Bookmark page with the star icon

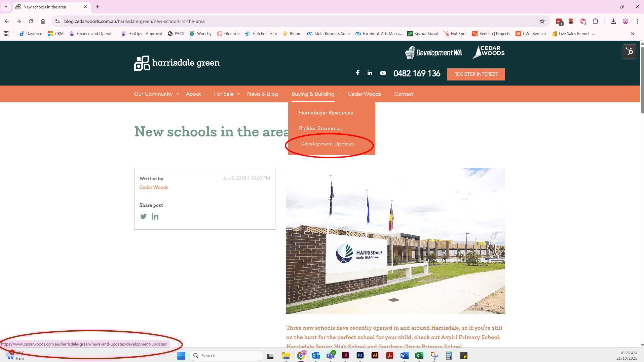coord(542,21)
